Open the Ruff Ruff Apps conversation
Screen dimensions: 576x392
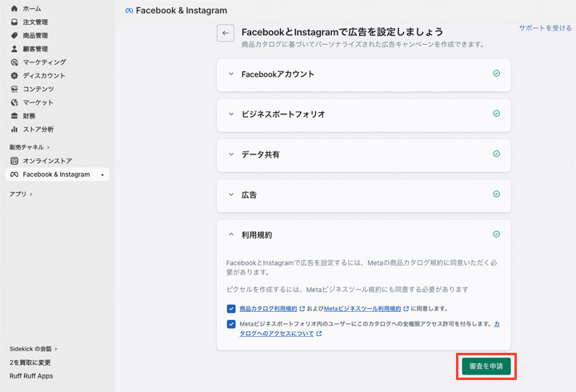[x=31, y=376]
